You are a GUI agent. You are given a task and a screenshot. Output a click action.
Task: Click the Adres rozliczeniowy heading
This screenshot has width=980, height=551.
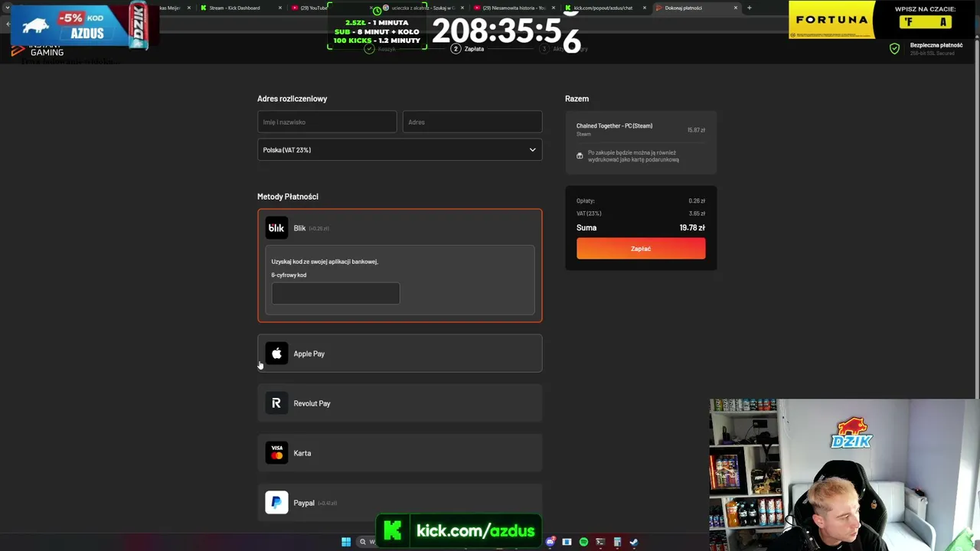click(292, 99)
